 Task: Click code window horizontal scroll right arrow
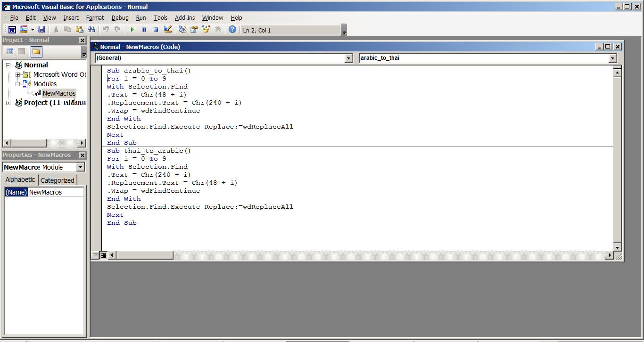(x=610, y=255)
